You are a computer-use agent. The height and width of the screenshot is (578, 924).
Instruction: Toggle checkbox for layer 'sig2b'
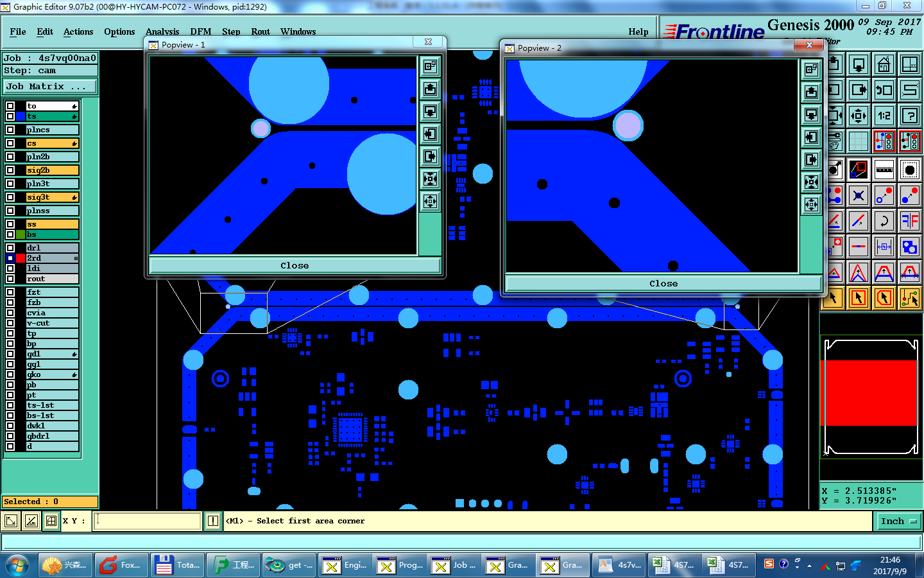10,170
